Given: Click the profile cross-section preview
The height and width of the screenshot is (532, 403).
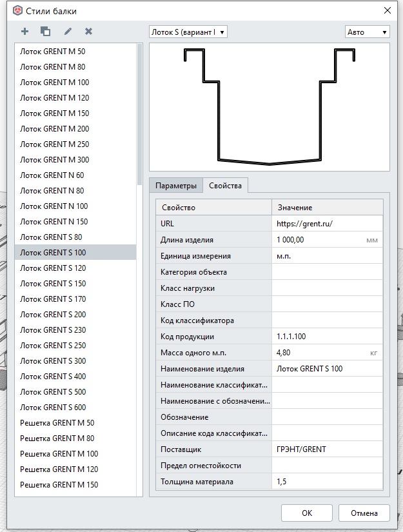Looking at the screenshot, I should point(270,107).
